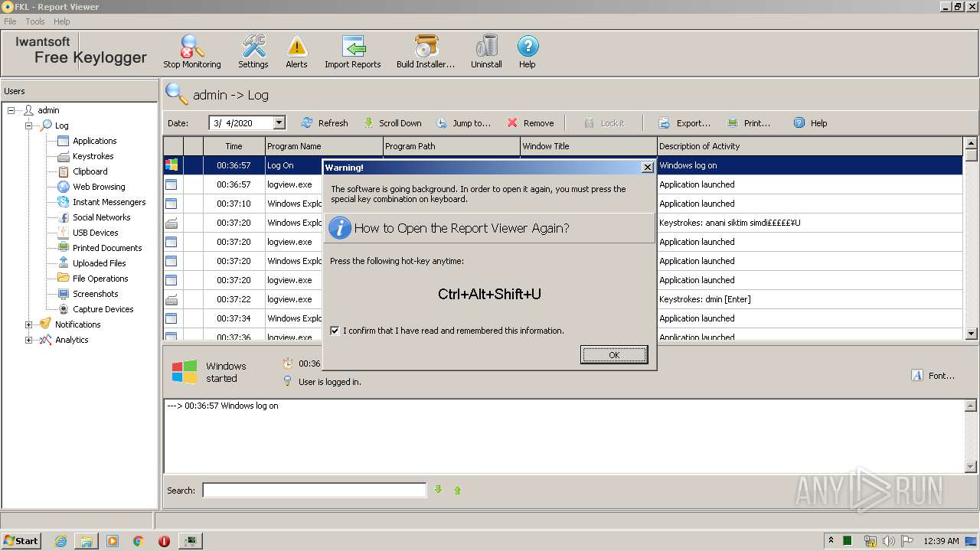Select Keystrokes in the Log tree
Image resolution: width=980 pixels, height=551 pixels.
[x=93, y=156]
